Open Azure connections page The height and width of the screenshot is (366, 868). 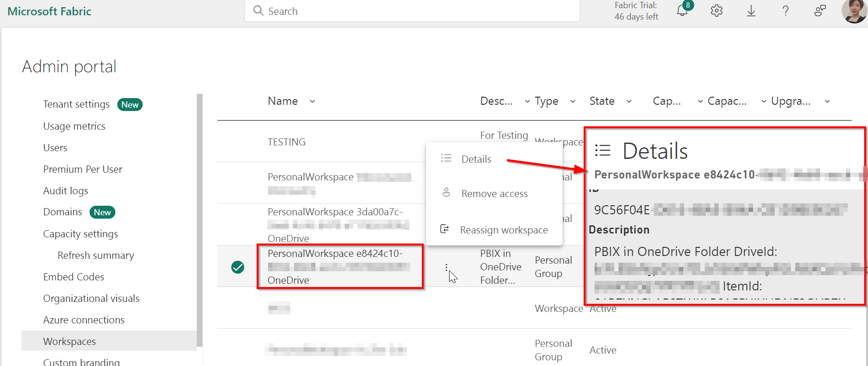84,320
